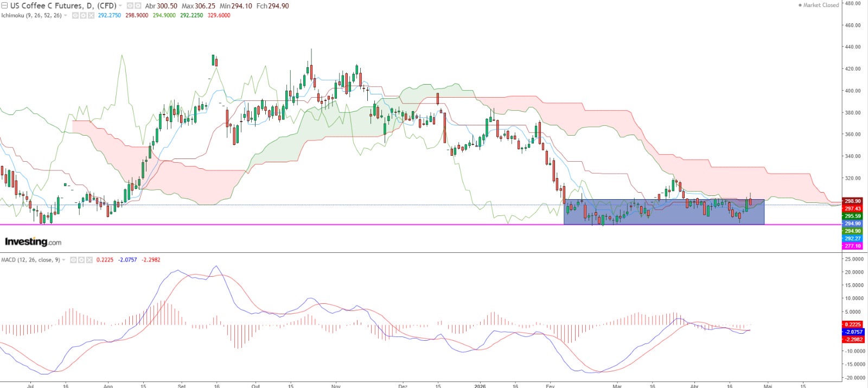Open MACD indicator settings gear
The width and height of the screenshot is (868, 388).
click(81, 260)
